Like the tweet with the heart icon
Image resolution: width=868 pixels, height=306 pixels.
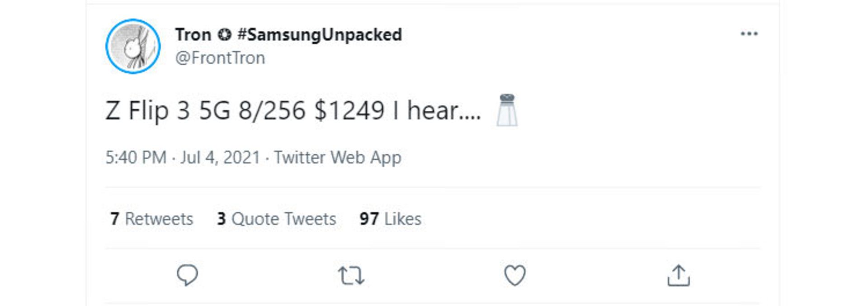point(514,275)
